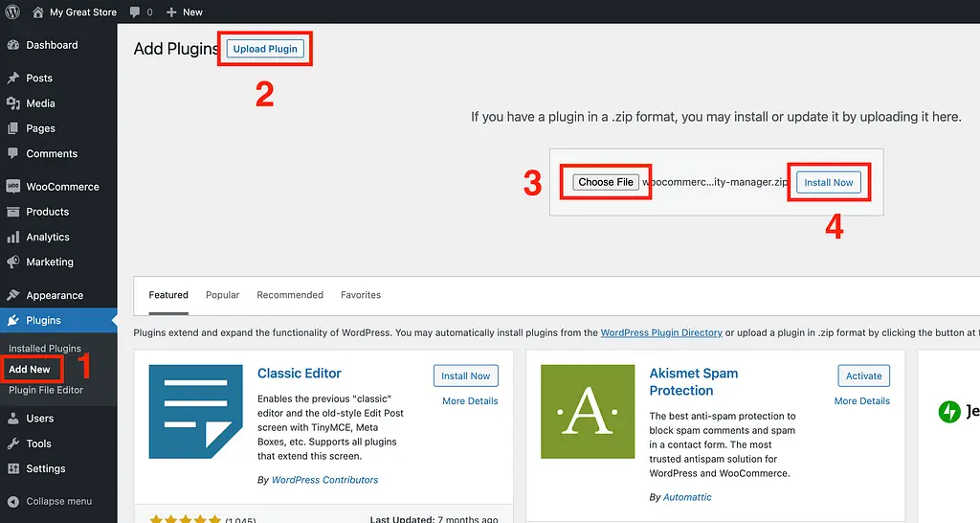Open the Analytics bar chart icon
The height and width of the screenshot is (523, 980).
(x=13, y=237)
